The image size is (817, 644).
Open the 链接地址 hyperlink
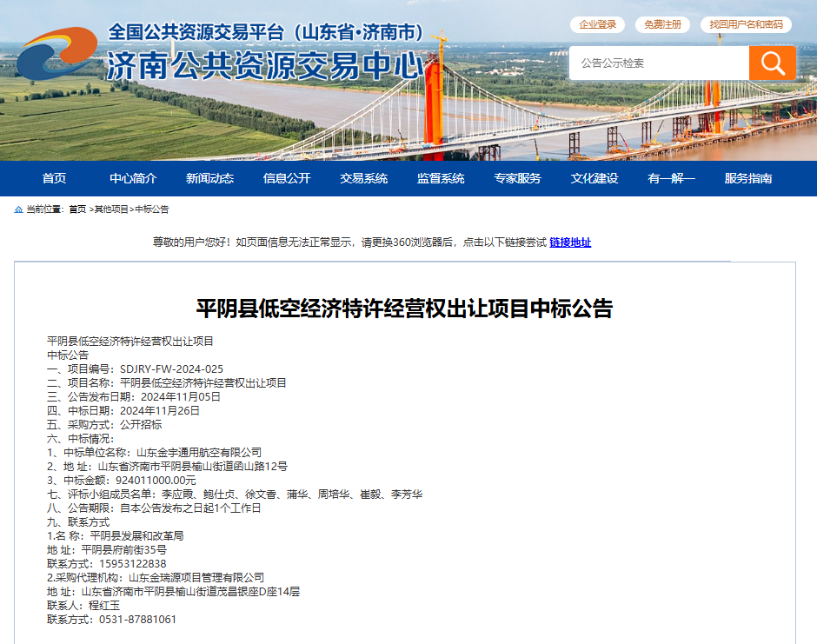(572, 242)
